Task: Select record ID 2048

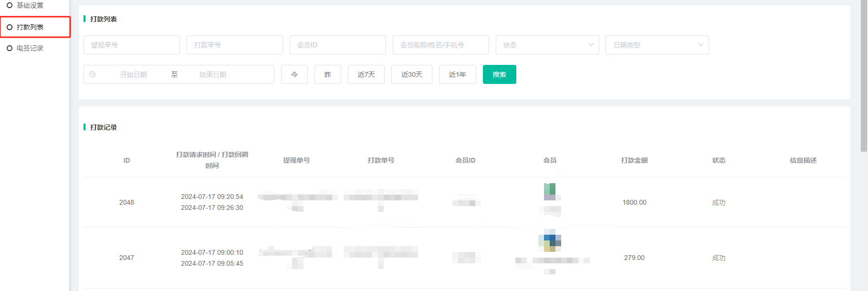Action: 126,202
